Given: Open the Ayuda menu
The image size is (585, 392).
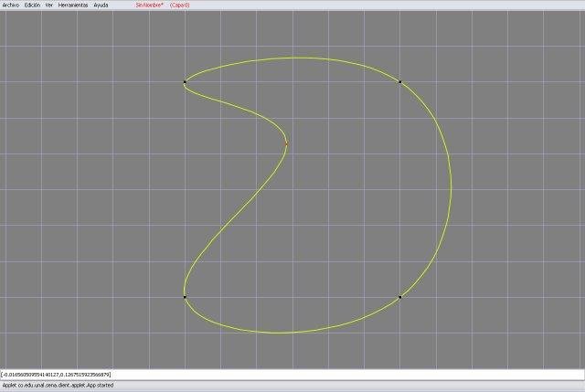Looking at the screenshot, I should coord(101,5).
